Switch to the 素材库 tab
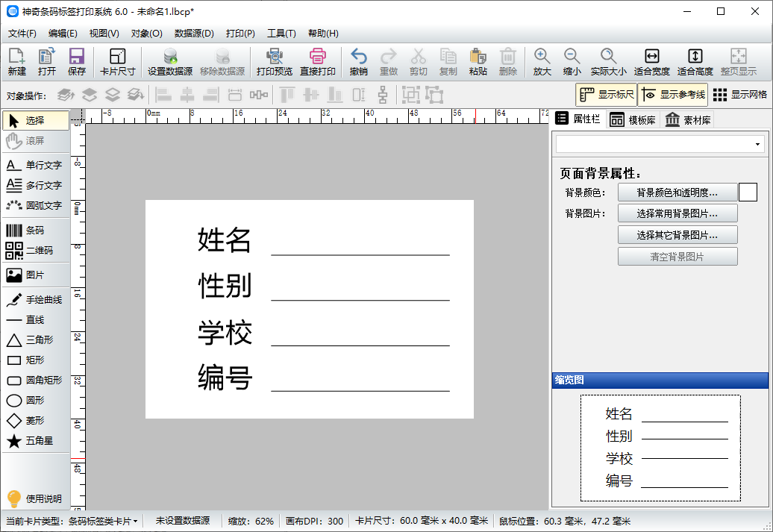The height and width of the screenshot is (532, 773). pos(687,120)
